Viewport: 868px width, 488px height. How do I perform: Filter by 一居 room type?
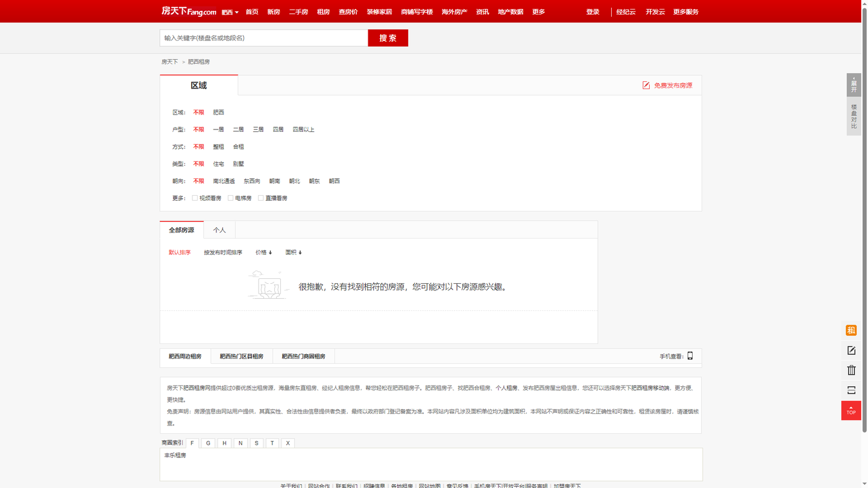(218, 130)
